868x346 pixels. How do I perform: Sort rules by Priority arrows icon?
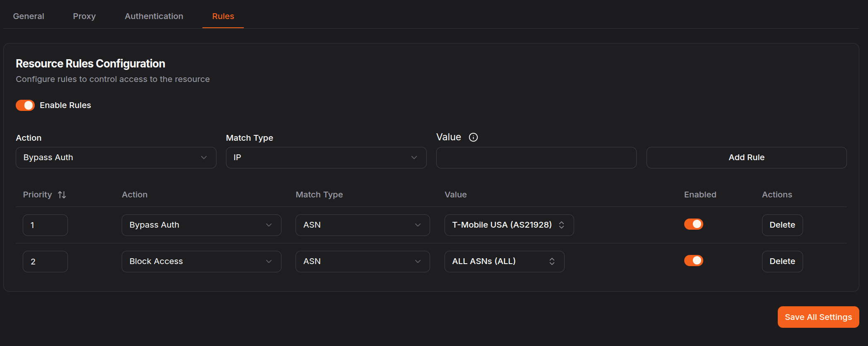(62, 195)
